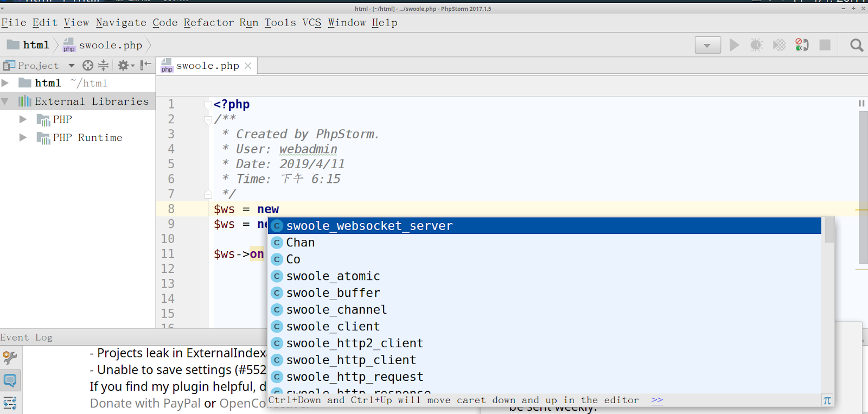This screenshot has width=868, height=414.
Task: Open the Project view dropdown arrow
Action: (x=71, y=66)
